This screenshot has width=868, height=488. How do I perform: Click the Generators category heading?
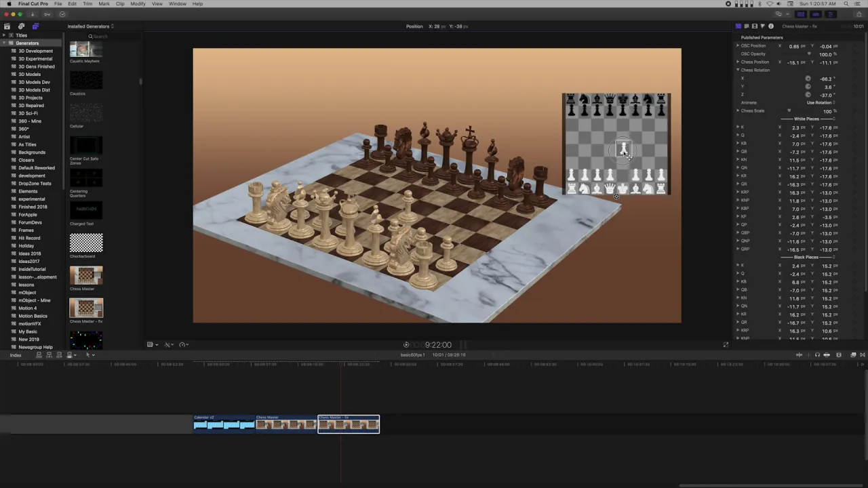(27, 43)
